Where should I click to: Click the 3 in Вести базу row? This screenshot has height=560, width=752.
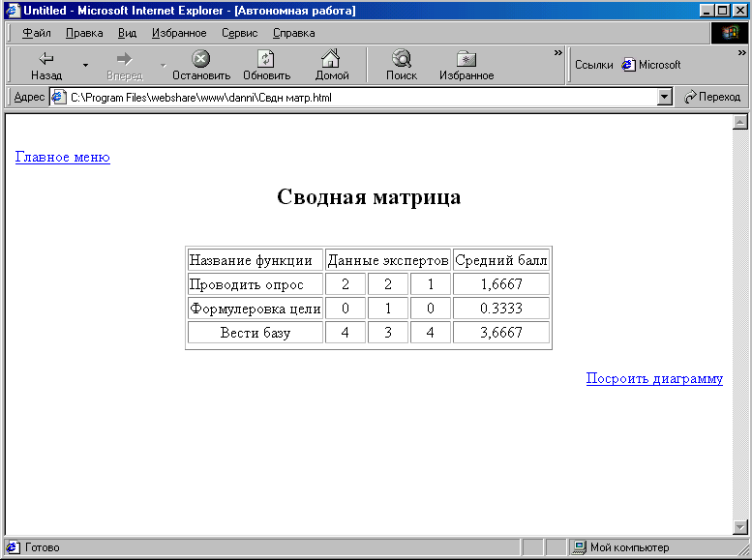click(388, 333)
